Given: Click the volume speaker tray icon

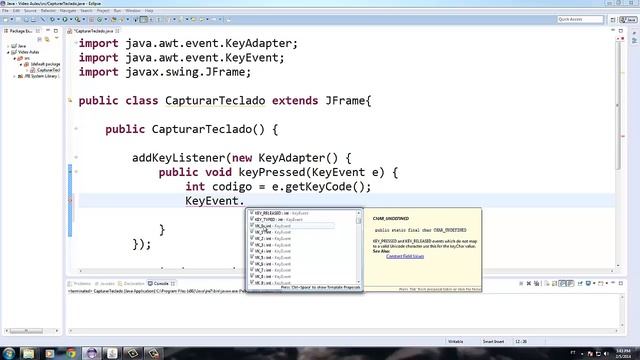Looking at the screenshot, I should pyautogui.click(x=606, y=353).
